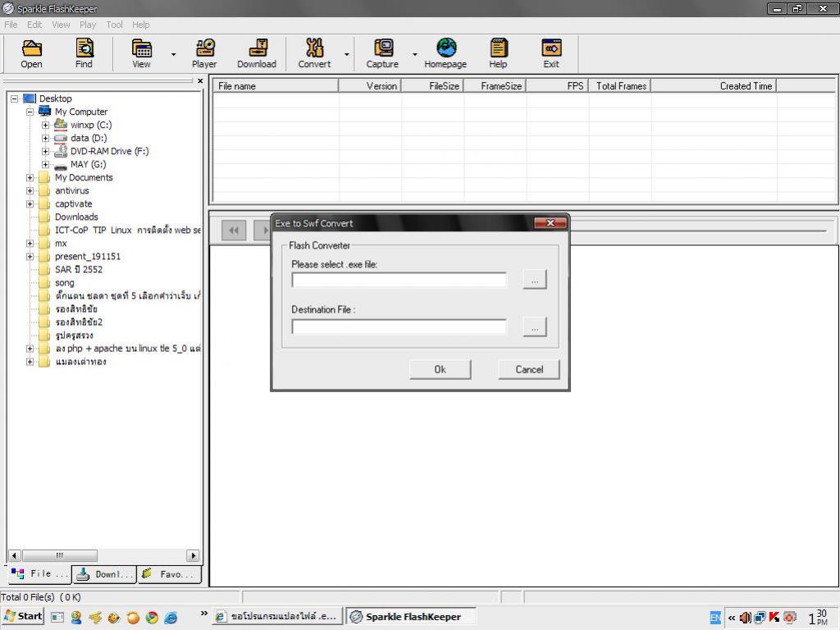Collapse the Desktop tree node
This screenshot has width=840, height=630.
pyautogui.click(x=15, y=98)
